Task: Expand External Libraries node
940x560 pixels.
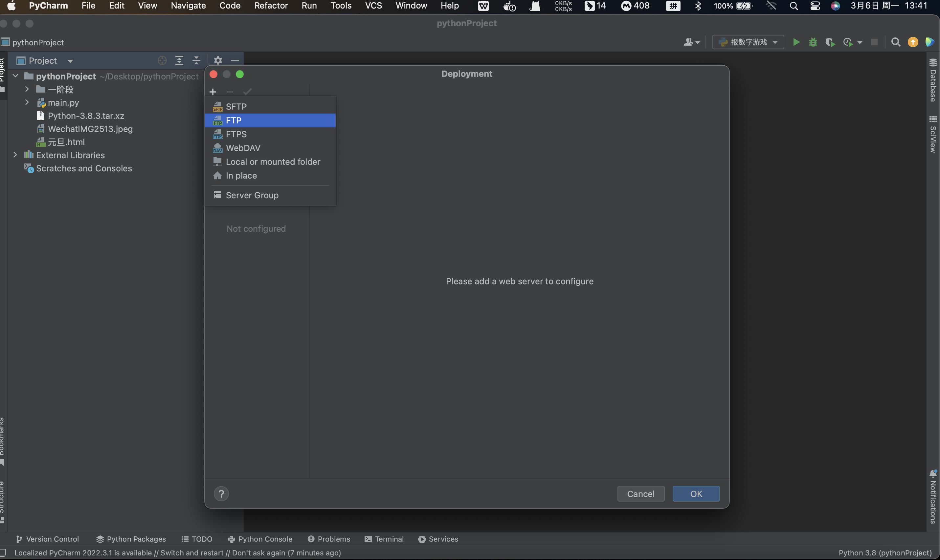Action: [x=15, y=155]
